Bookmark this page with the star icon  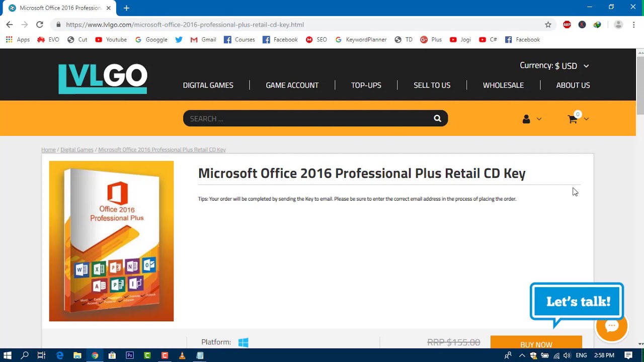click(548, 25)
